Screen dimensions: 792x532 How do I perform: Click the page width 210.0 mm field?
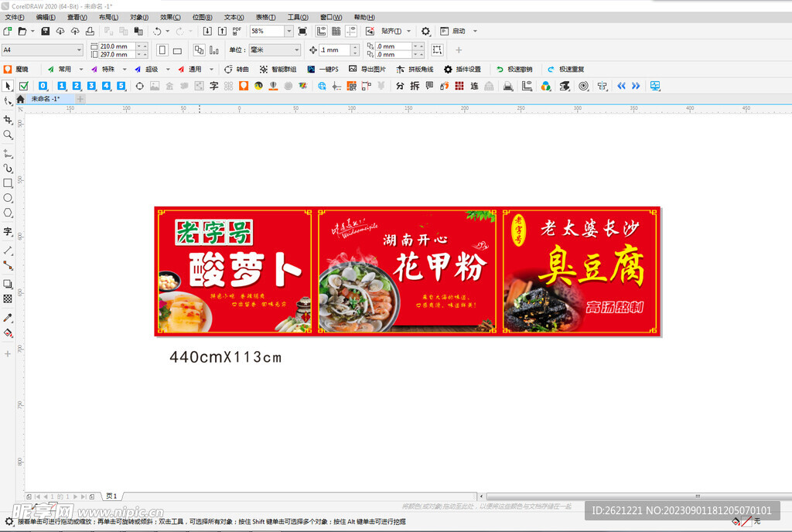pyautogui.click(x=118, y=46)
